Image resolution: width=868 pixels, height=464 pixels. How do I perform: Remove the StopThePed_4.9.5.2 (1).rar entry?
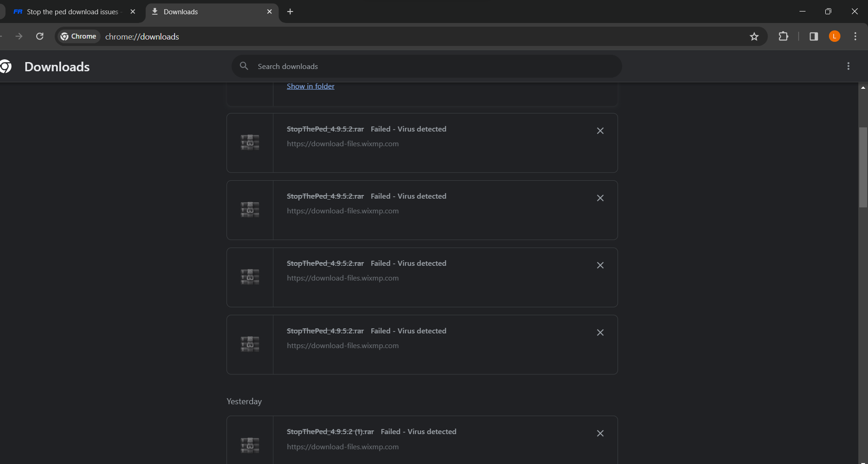[600, 433]
